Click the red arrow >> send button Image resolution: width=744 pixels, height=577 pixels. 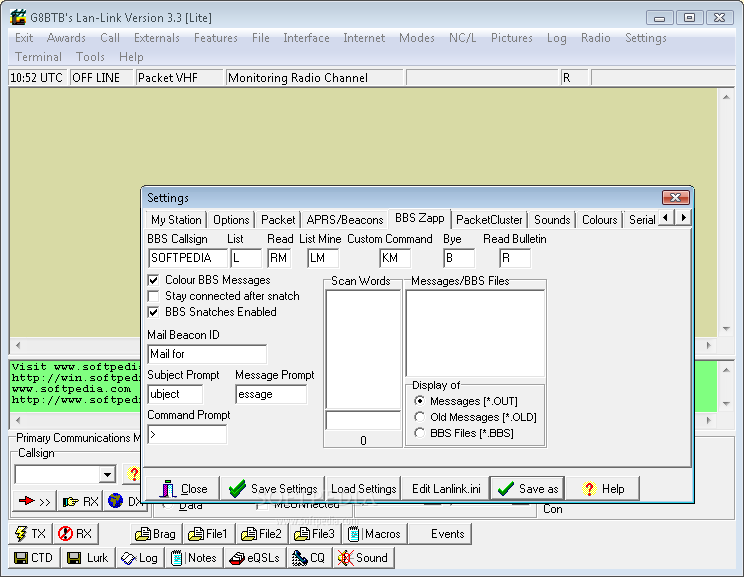pyautogui.click(x=34, y=501)
